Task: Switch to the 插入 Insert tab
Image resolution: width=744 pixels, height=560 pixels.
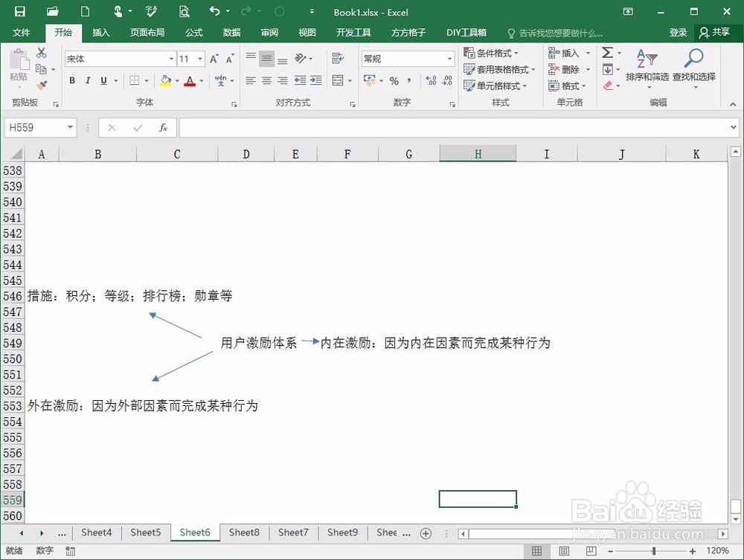Action: 100,32
